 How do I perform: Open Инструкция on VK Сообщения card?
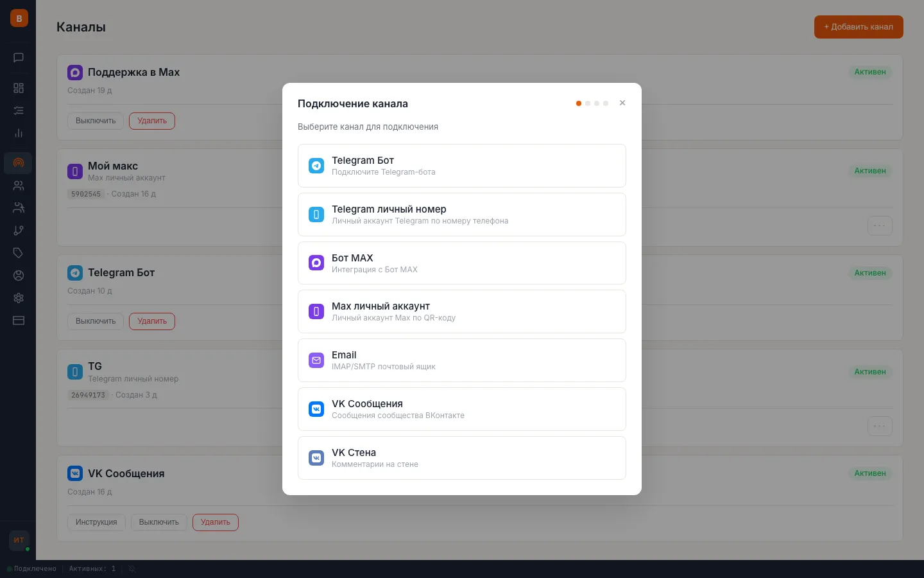tap(96, 522)
